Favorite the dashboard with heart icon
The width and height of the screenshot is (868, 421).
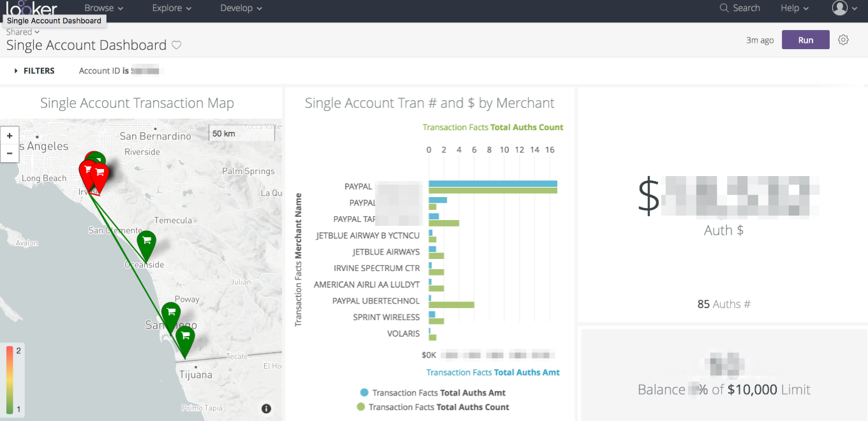177,45
